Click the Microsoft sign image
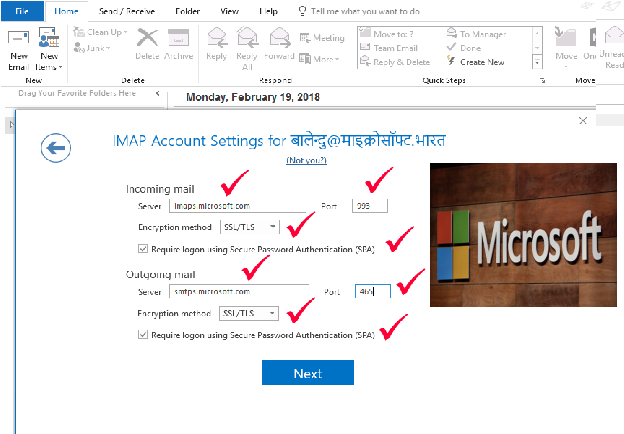 click(523, 235)
